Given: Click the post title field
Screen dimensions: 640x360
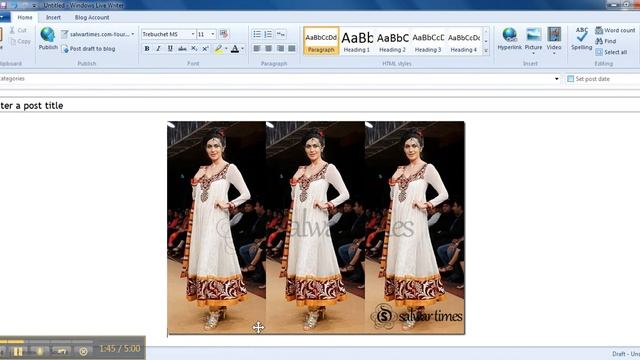Looking at the screenshot, I should [320, 105].
